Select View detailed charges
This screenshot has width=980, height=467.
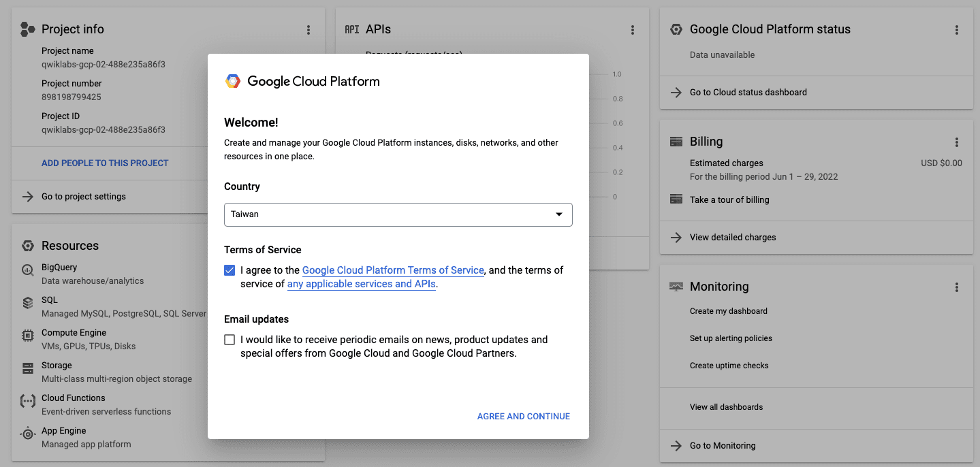click(733, 238)
